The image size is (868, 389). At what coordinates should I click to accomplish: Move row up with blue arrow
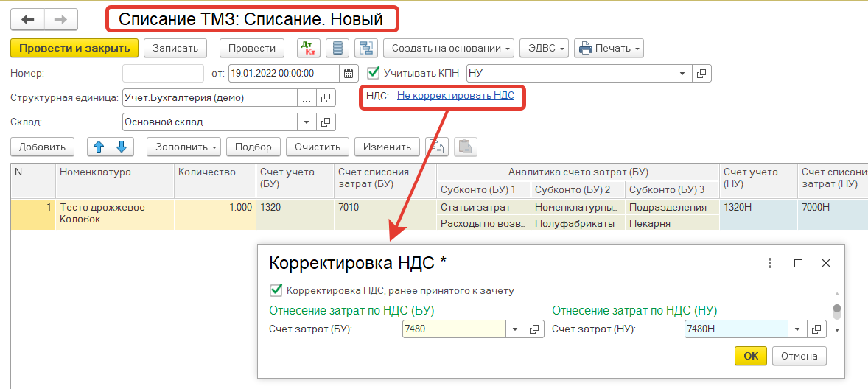(x=98, y=147)
